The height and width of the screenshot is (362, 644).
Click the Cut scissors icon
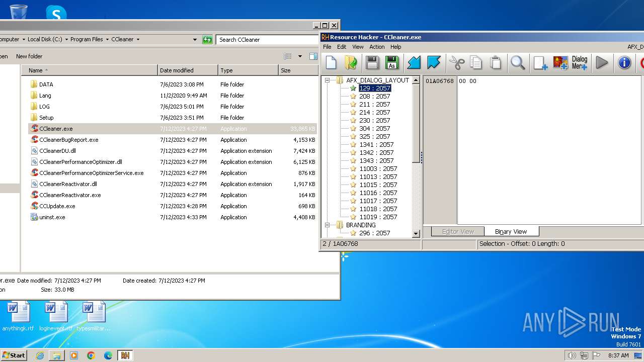click(x=456, y=62)
